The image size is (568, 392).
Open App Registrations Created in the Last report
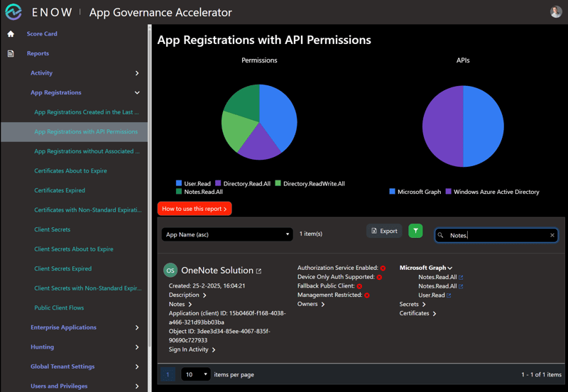[x=87, y=112]
